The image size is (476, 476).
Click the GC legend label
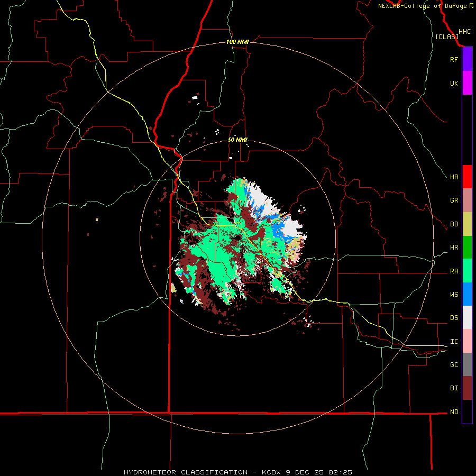[454, 364]
